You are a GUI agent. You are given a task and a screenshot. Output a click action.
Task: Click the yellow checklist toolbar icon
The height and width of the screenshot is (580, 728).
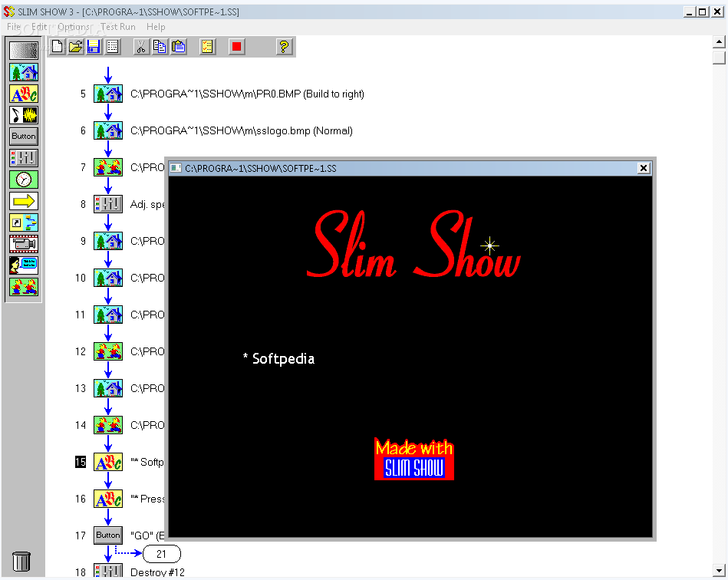tap(207, 47)
